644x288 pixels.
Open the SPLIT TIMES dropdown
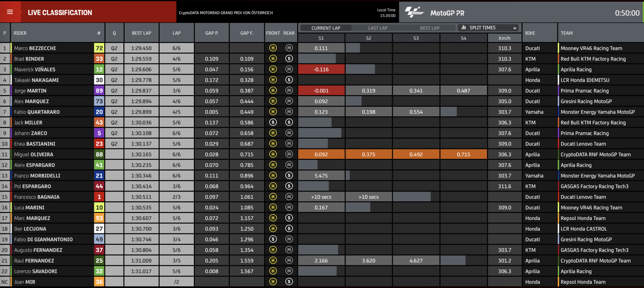[488, 28]
